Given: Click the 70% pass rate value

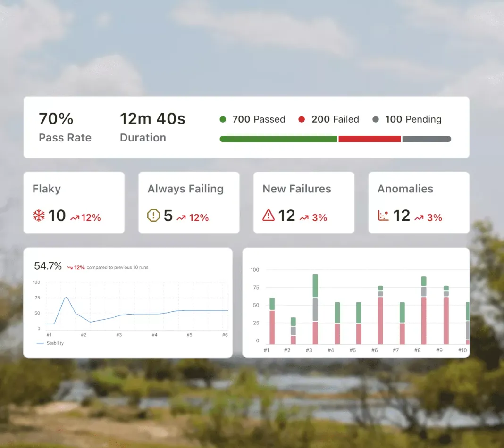Looking at the screenshot, I should tap(56, 119).
